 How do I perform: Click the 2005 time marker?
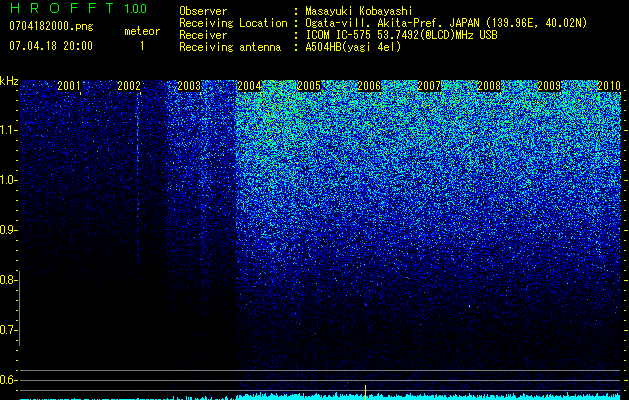coord(309,85)
